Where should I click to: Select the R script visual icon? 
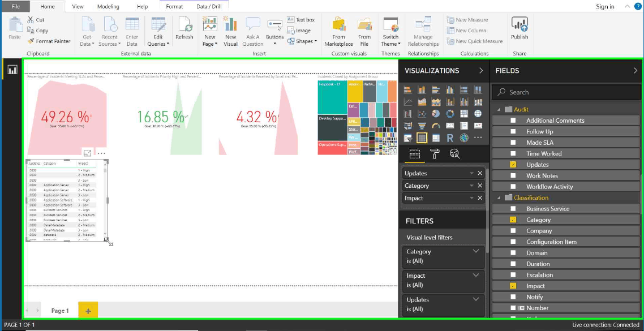(x=450, y=137)
